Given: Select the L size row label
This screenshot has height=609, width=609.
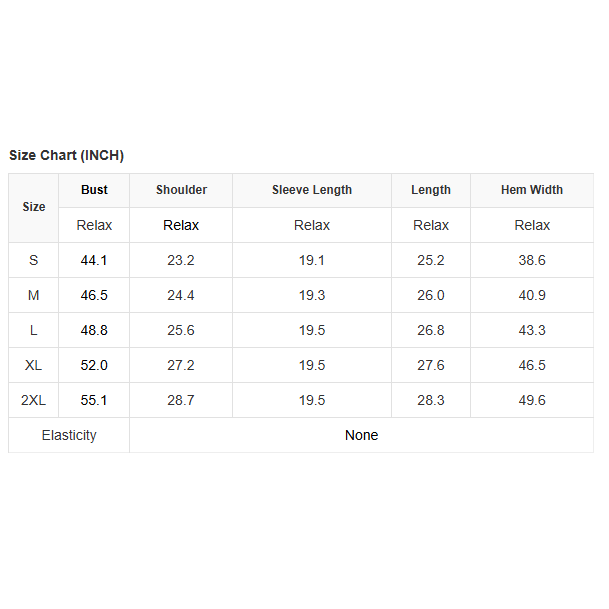Looking at the screenshot, I should (34, 330).
